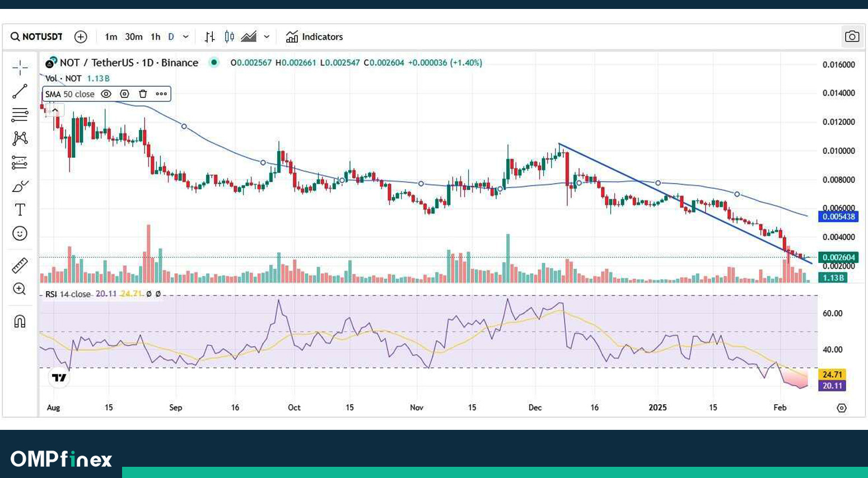Viewport: 868px width, 478px height.
Task: Click the 1.13B volume axis label
Action: (833, 278)
